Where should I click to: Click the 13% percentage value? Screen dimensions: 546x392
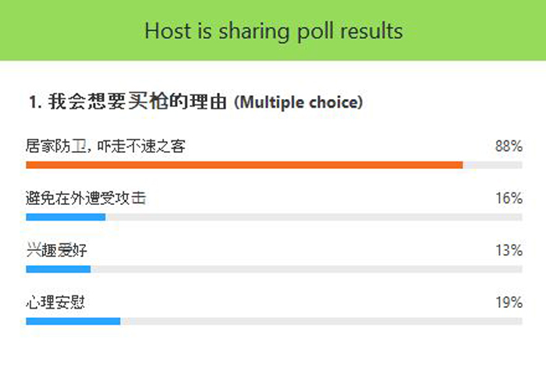coord(509,250)
